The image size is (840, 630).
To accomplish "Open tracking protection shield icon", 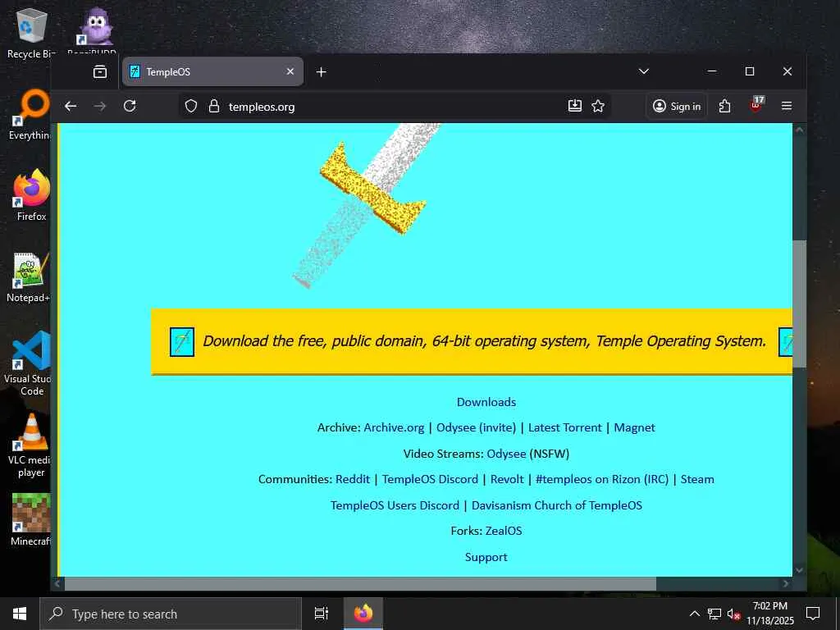I will click(191, 106).
